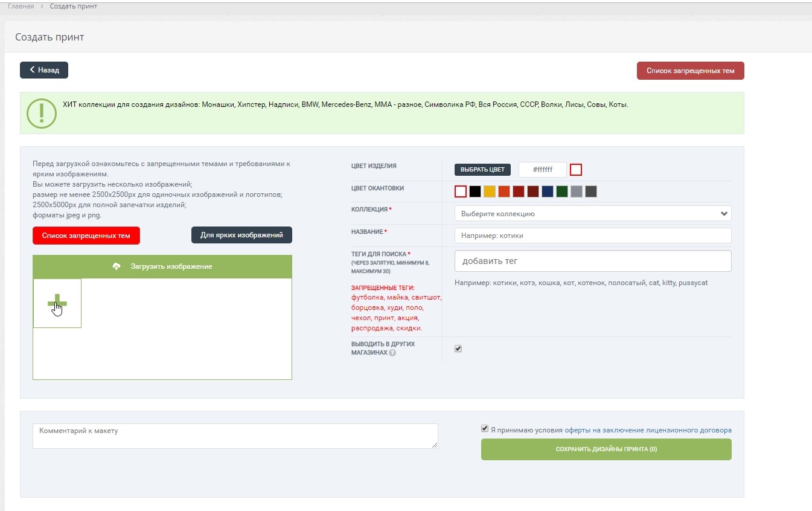Go to 'Главная' in the breadcrumb
812x511 pixels.
point(21,6)
